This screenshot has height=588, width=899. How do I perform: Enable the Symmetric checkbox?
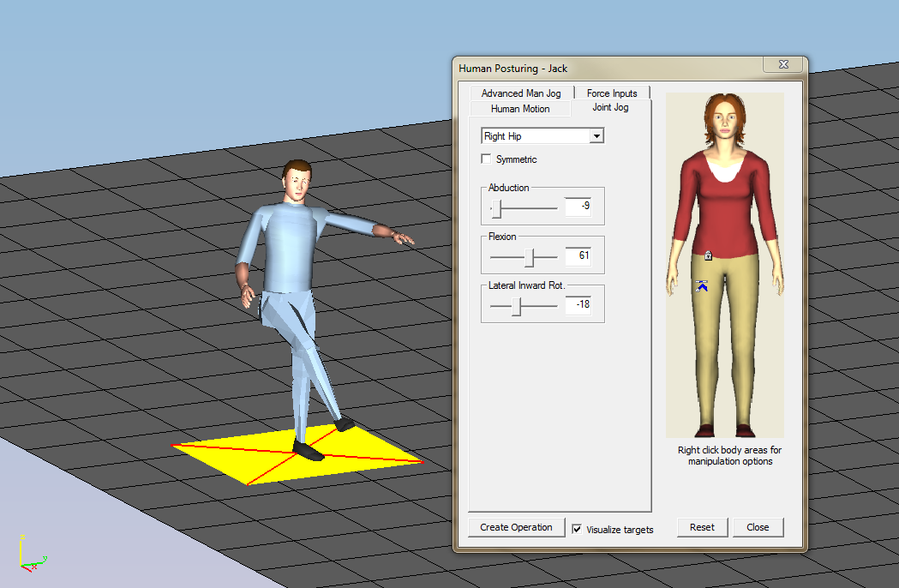(x=486, y=159)
